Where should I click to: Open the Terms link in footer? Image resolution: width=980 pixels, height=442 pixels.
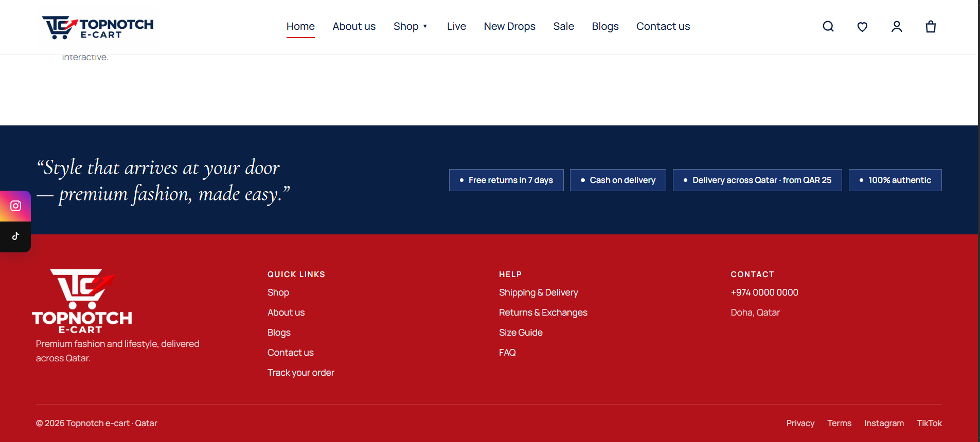(840, 423)
